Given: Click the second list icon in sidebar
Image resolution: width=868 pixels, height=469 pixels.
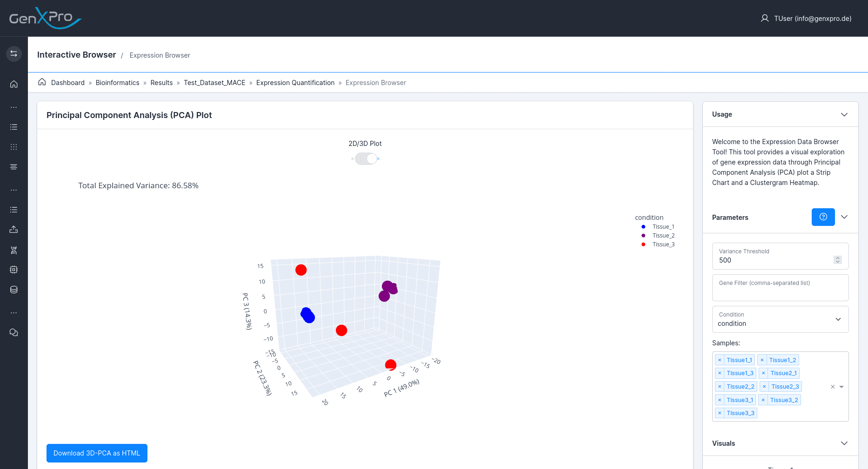Looking at the screenshot, I should pos(14,210).
